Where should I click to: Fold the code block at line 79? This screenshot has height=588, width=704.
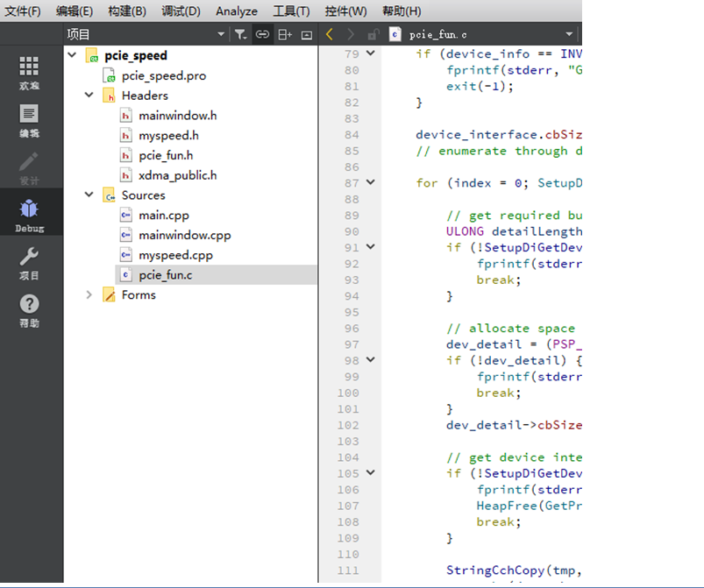click(x=370, y=53)
